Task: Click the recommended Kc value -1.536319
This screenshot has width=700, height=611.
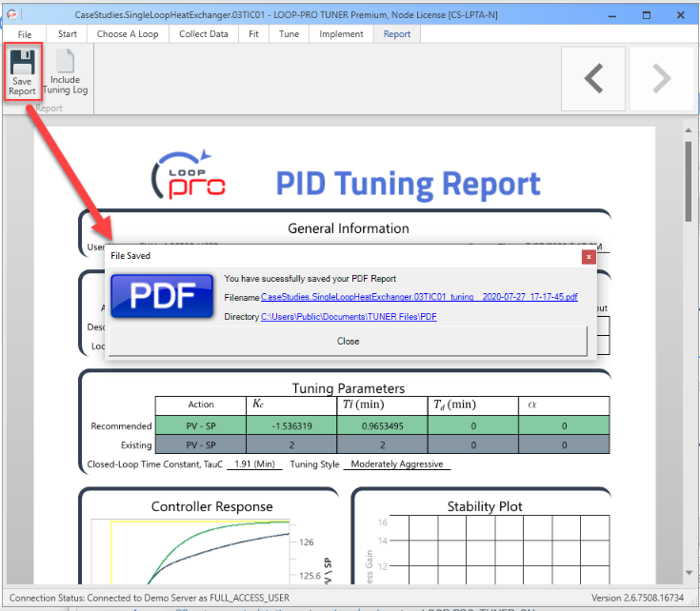Action: tap(291, 425)
